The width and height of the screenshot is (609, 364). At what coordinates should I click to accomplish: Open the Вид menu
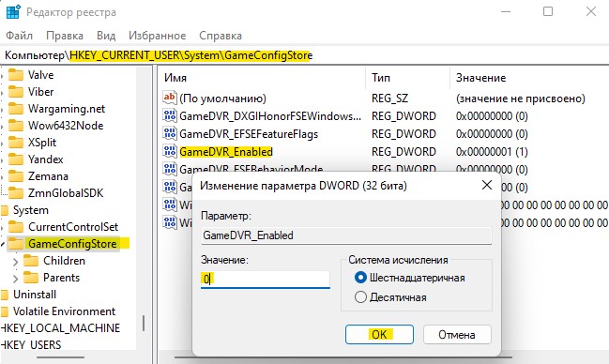point(106,36)
